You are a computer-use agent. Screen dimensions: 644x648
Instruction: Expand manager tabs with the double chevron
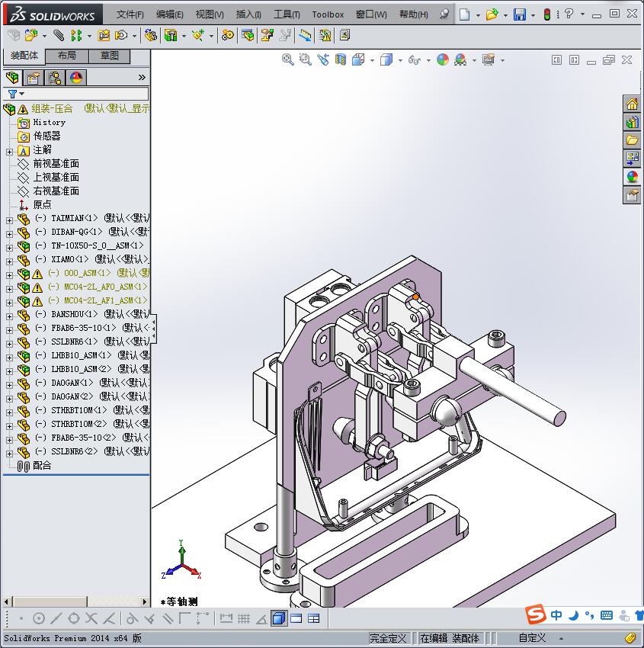point(142,77)
